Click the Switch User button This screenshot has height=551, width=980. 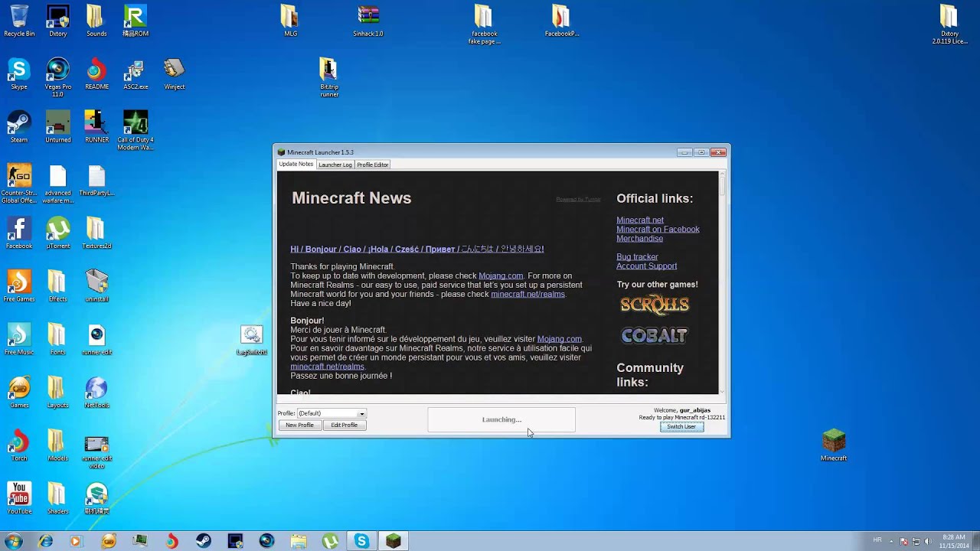(681, 427)
